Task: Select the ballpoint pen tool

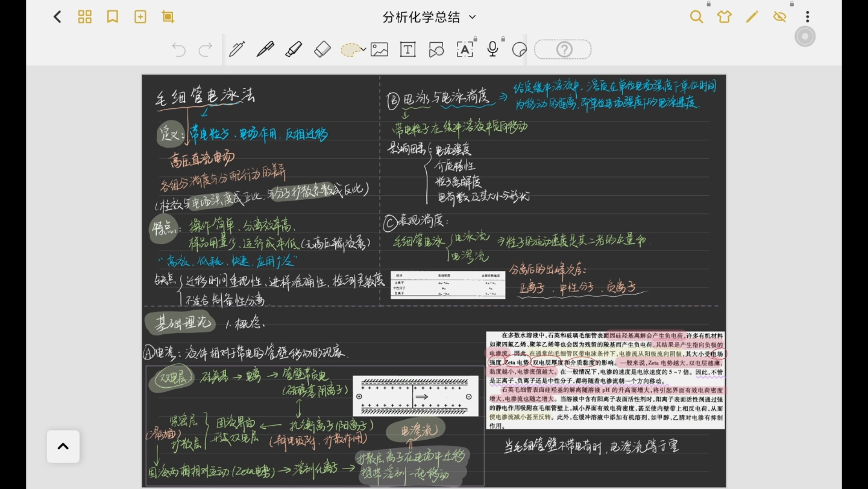Action: (265, 49)
